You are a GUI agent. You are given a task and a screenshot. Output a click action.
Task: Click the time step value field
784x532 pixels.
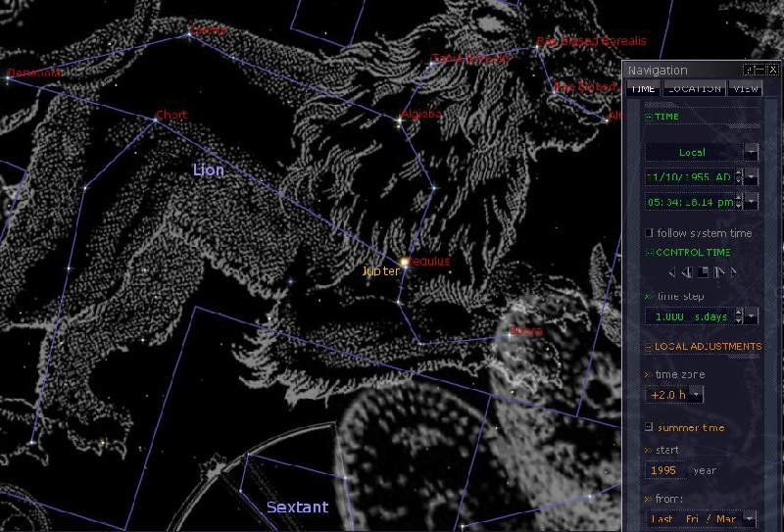[x=690, y=316]
